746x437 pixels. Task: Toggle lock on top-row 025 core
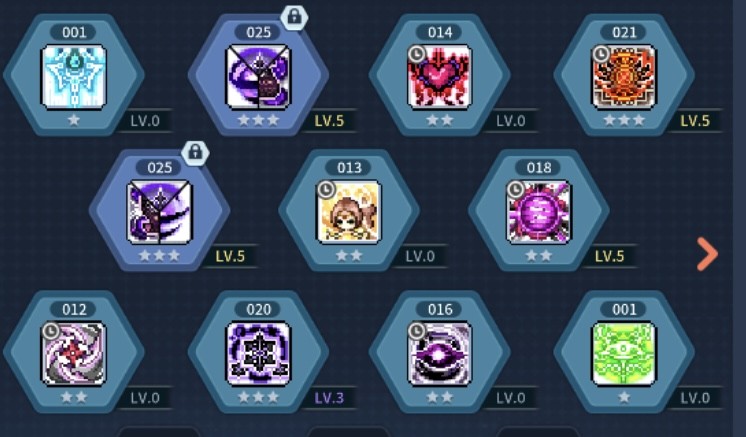point(294,17)
